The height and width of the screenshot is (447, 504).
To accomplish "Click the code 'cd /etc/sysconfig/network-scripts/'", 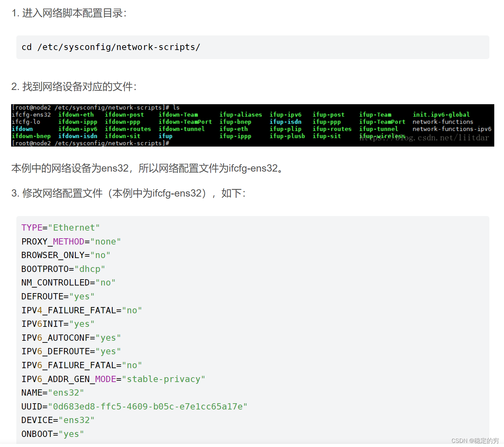I will click(111, 47).
